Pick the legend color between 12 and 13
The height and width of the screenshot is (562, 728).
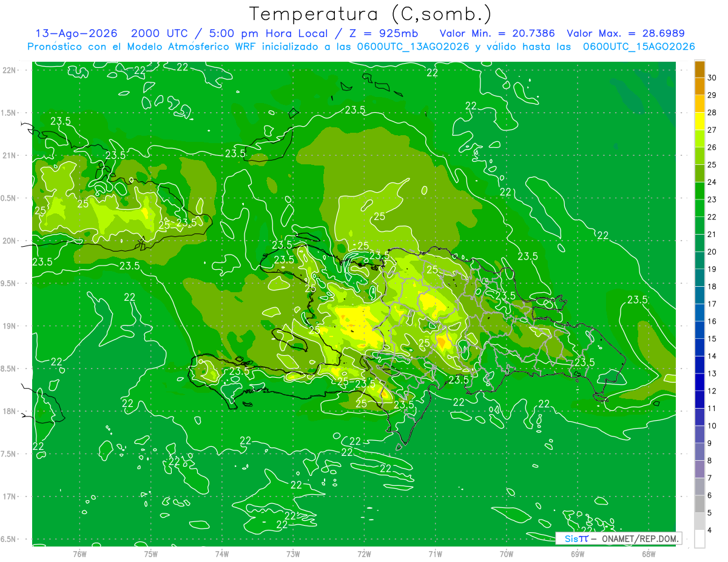click(x=699, y=383)
